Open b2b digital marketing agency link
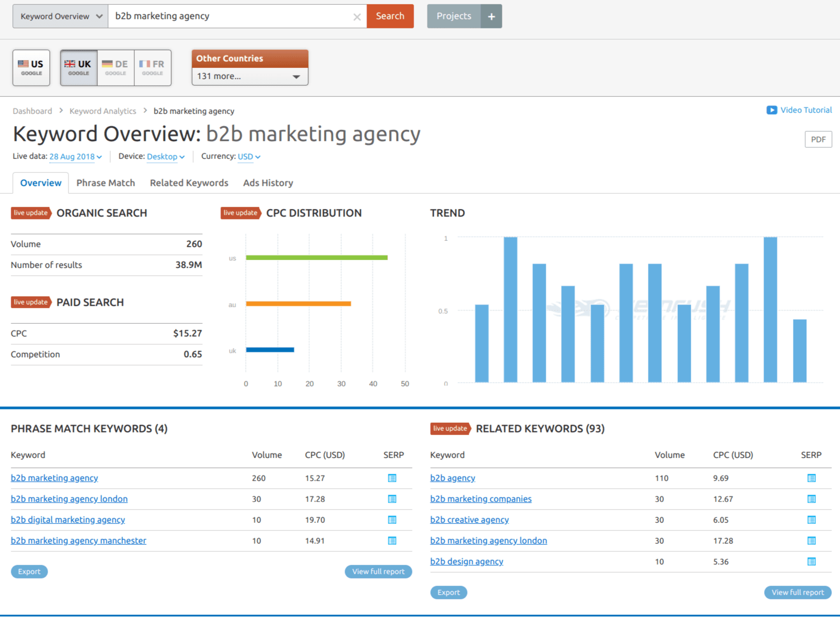 tap(68, 520)
